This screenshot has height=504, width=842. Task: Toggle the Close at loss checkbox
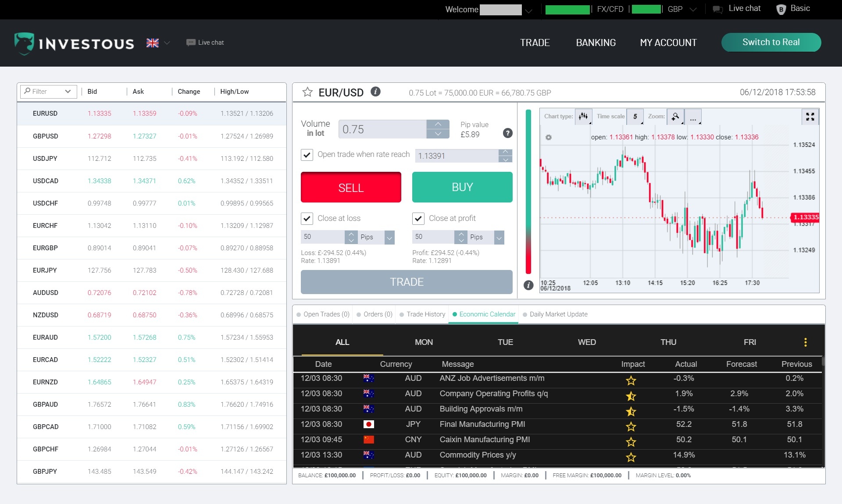click(307, 218)
